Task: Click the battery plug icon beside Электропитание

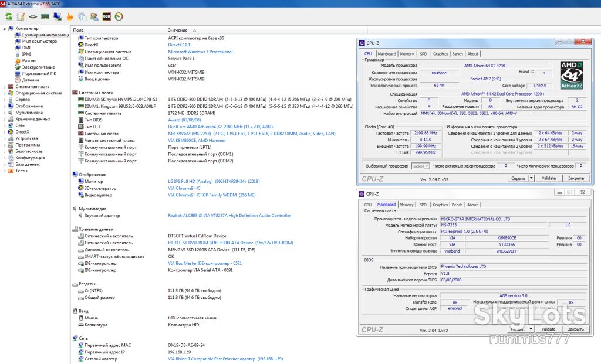Action: point(18,67)
